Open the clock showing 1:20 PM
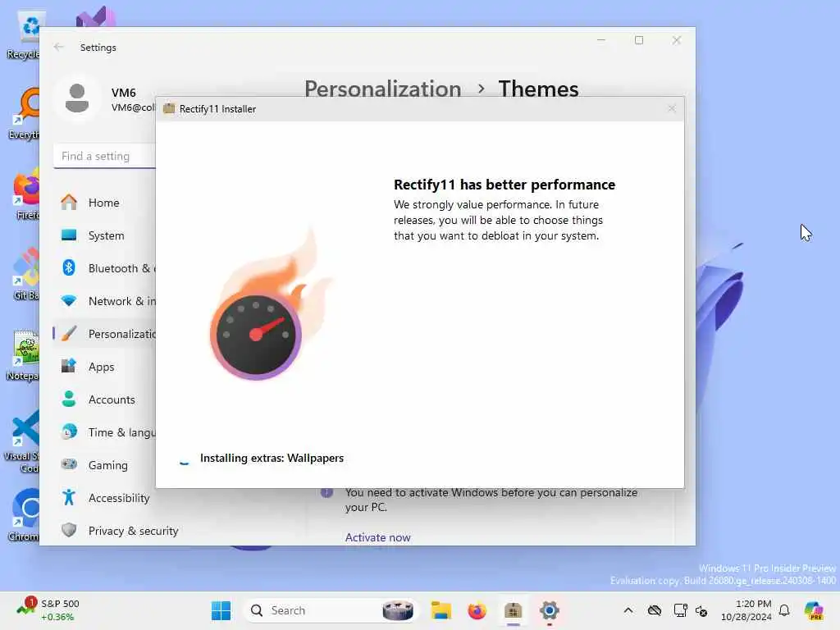Screen dimensions: 840x630 point(746,610)
